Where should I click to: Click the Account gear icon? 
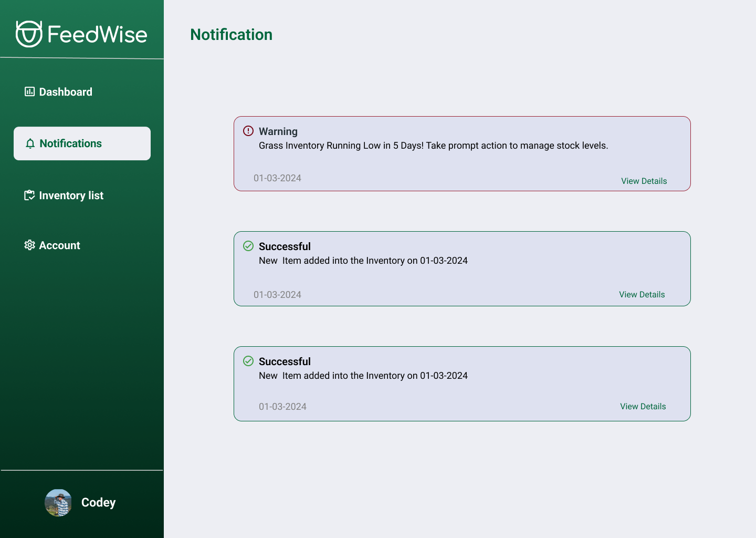pos(29,245)
